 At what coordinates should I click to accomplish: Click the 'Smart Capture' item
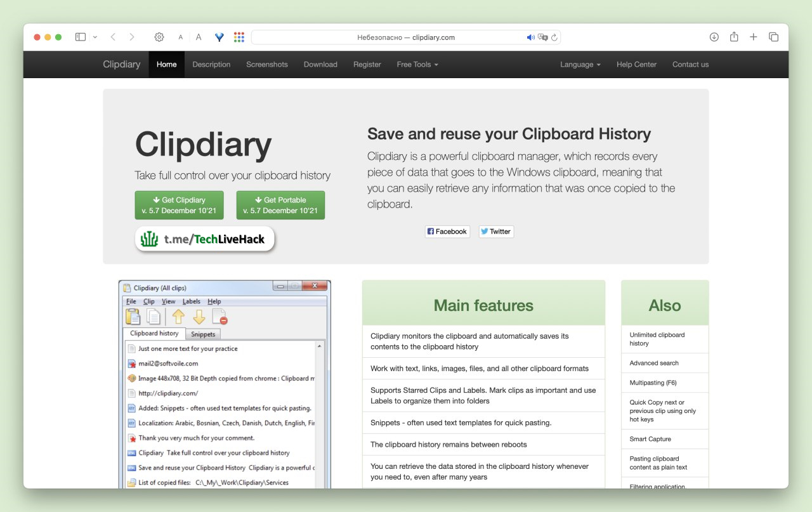pyautogui.click(x=665, y=439)
